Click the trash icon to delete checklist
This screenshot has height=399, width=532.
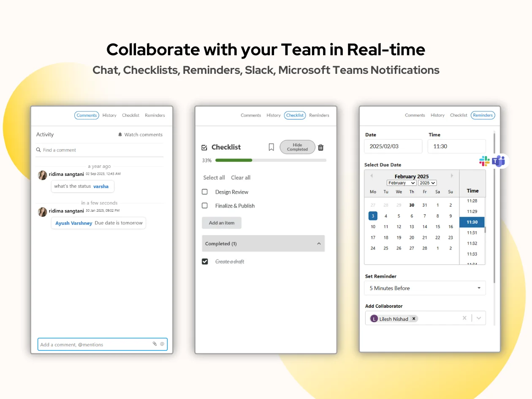[x=320, y=147]
